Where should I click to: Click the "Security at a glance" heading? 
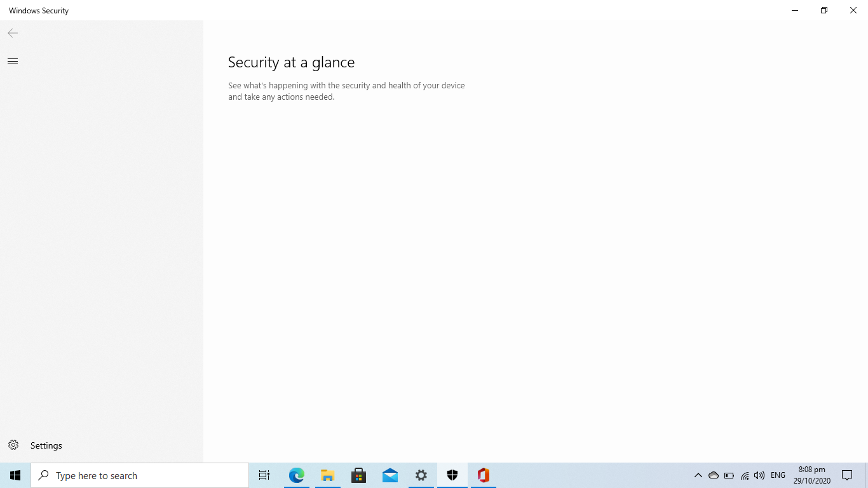(x=291, y=62)
